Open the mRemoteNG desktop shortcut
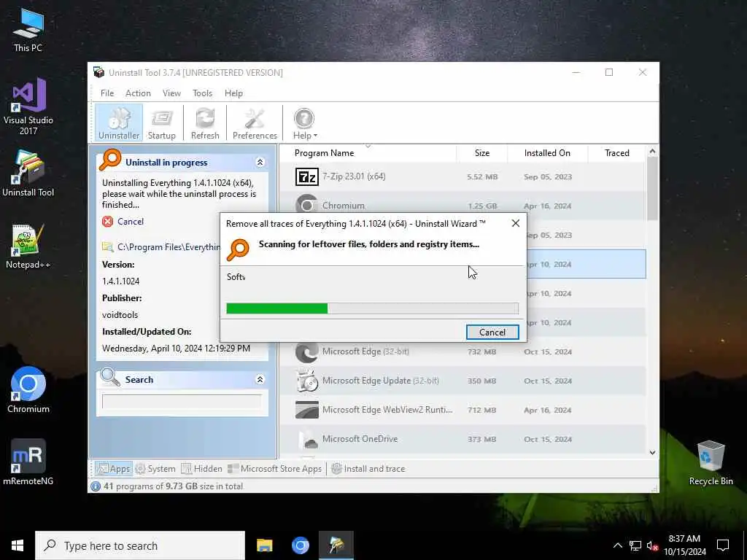Viewport: 747px width, 560px height. pos(28,462)
